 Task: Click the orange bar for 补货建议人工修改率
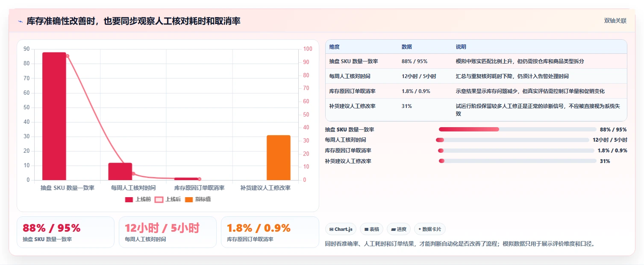coord(279,157)
